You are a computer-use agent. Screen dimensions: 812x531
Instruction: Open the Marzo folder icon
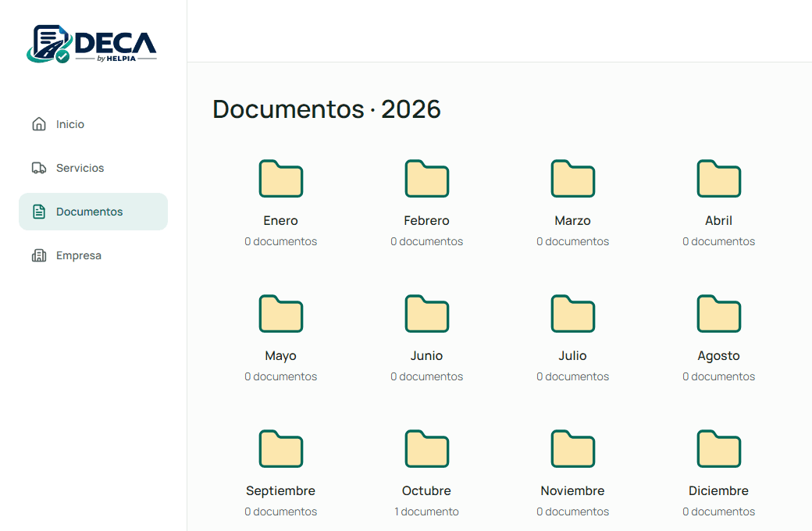click(573, 179)
